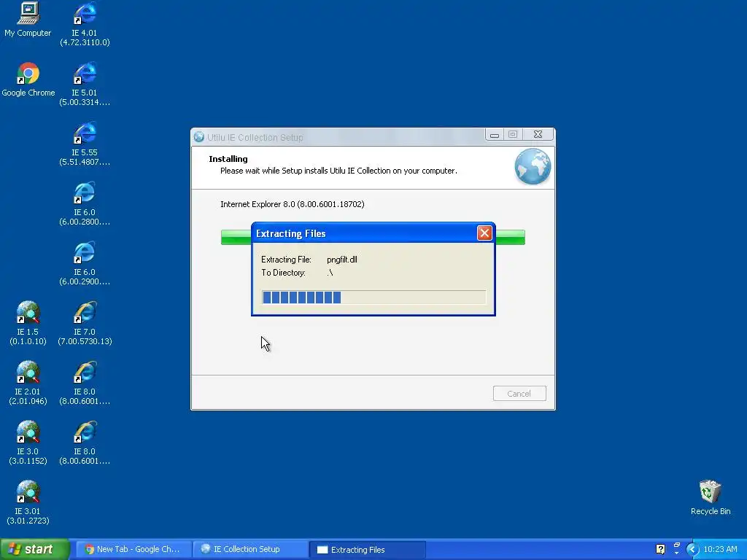Viewport: 747px width, 560px height.
Task: Select the IE 3.01 (3.01.2723) shortcut
Action: [28, 502]
